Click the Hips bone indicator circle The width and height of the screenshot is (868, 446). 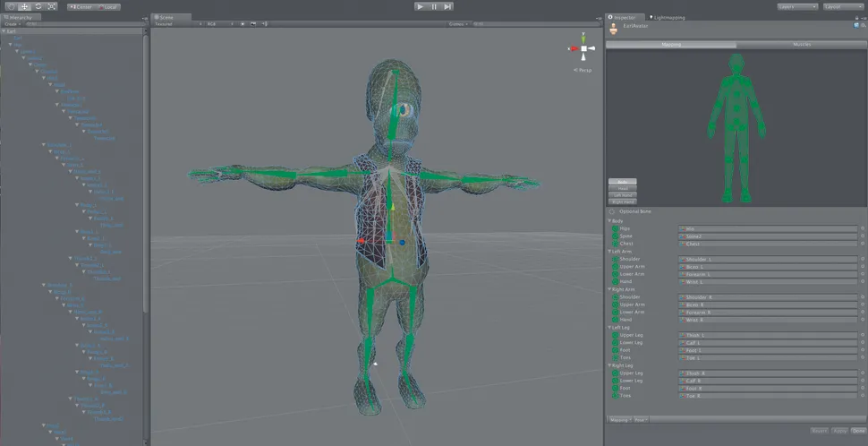614,228
